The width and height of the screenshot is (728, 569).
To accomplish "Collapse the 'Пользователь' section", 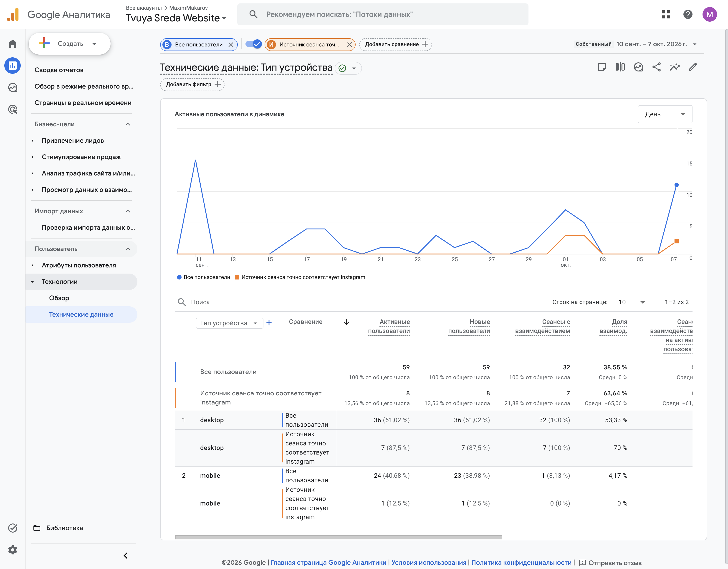I will pyautogui.click(x=128, y=249).
